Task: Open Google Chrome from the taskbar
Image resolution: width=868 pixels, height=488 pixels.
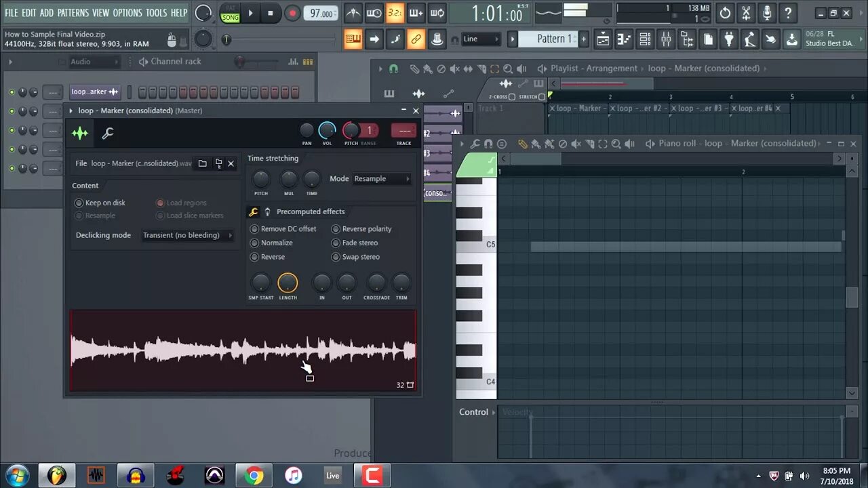Action: (x=254, y=476)
